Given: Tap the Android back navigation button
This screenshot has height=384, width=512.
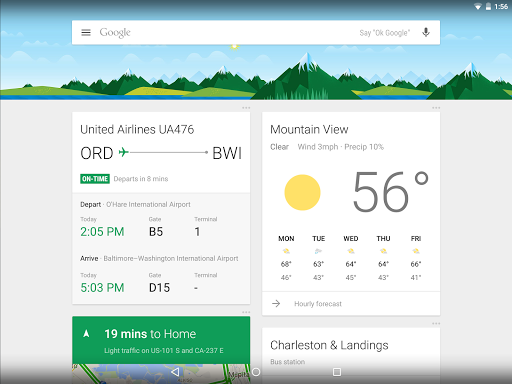Looking at the screenshot, I should pos(175,372).
